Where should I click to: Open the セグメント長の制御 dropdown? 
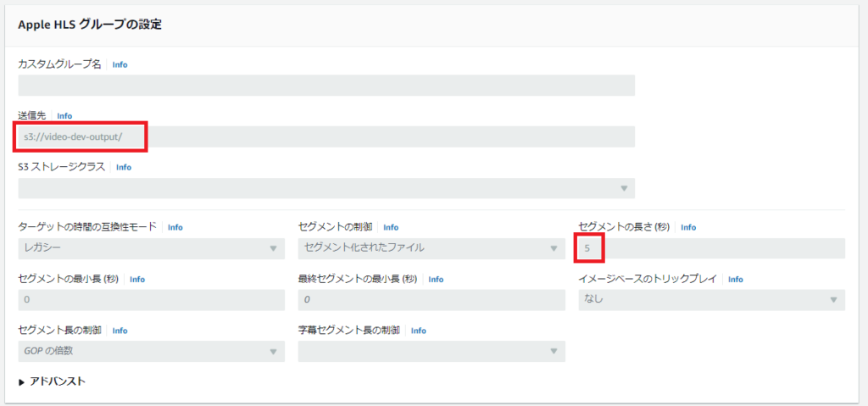click(151, 351)
